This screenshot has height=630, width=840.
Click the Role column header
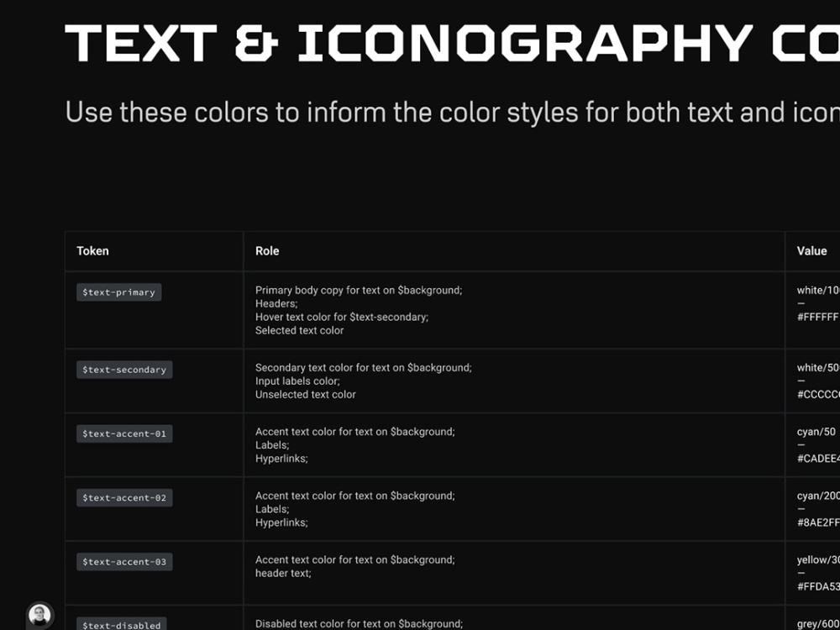pos(267,250)
